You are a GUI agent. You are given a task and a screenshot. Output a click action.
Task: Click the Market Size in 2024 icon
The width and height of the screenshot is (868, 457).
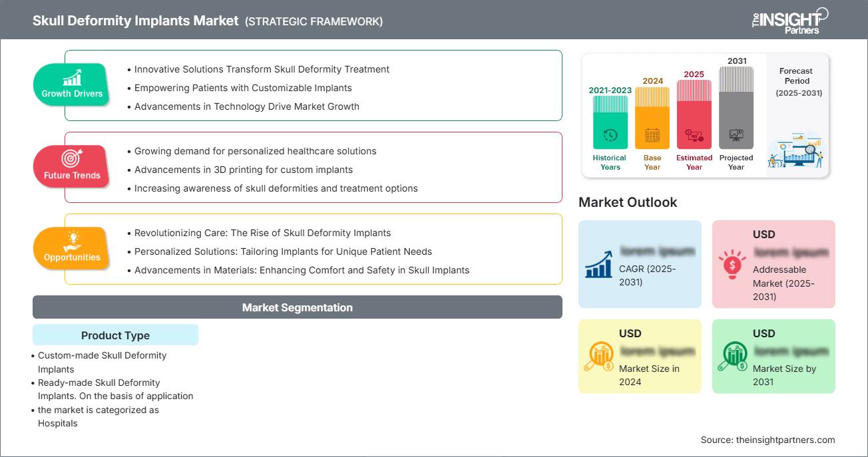tap(598, 357)
